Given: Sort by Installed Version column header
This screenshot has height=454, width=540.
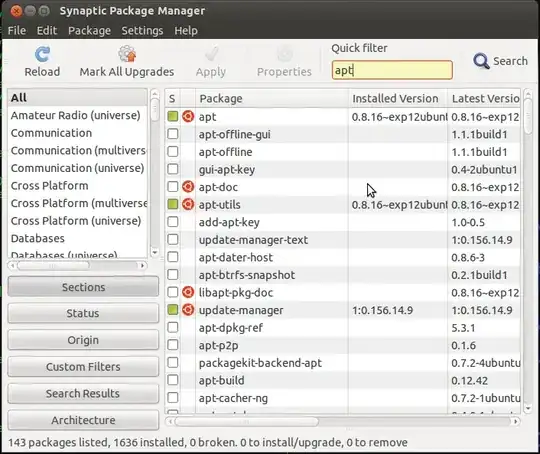Looking at the screenshot, I should 398,99.
